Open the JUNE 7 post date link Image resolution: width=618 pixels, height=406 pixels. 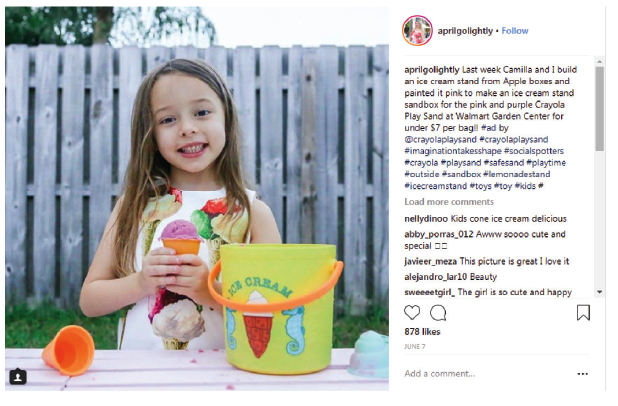point(415,346)
